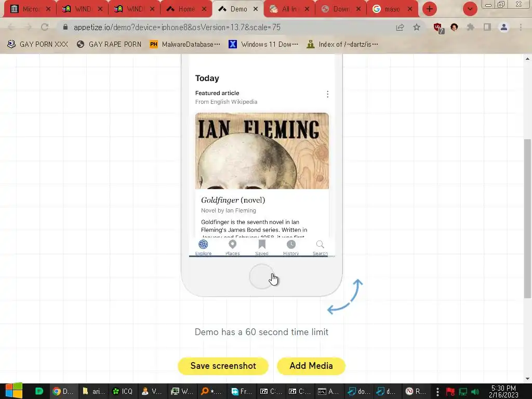Open the Chrome taskbar item
Image resolution: width=532 pixels, height=399 pixels.
pyautogui.click(x=63, y=391)
